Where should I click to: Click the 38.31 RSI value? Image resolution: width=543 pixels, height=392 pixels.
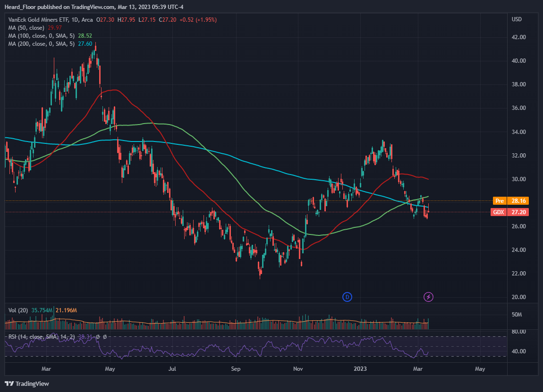(85, 337)
